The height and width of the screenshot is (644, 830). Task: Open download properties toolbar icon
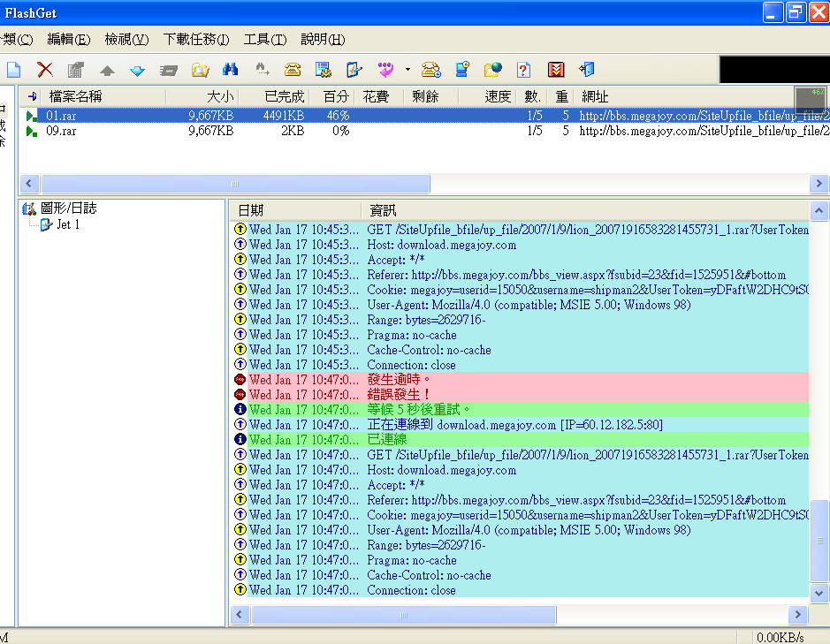[76, 69]
